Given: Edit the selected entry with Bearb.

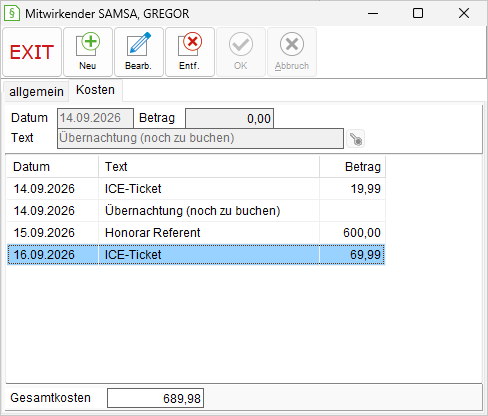Looking at the screenshot, I should click(139, 52).
